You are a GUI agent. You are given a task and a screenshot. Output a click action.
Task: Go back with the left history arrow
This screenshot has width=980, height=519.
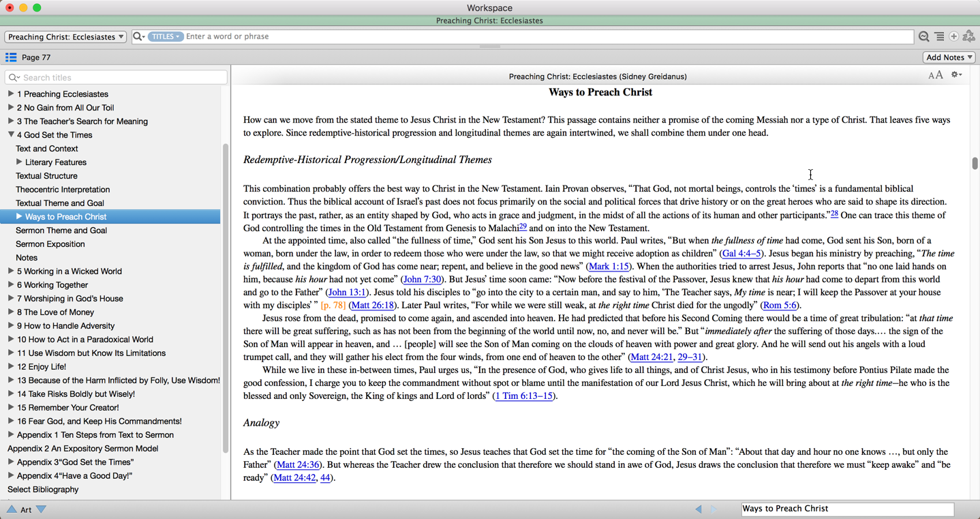pyautogui.click(x=699, y=509)
